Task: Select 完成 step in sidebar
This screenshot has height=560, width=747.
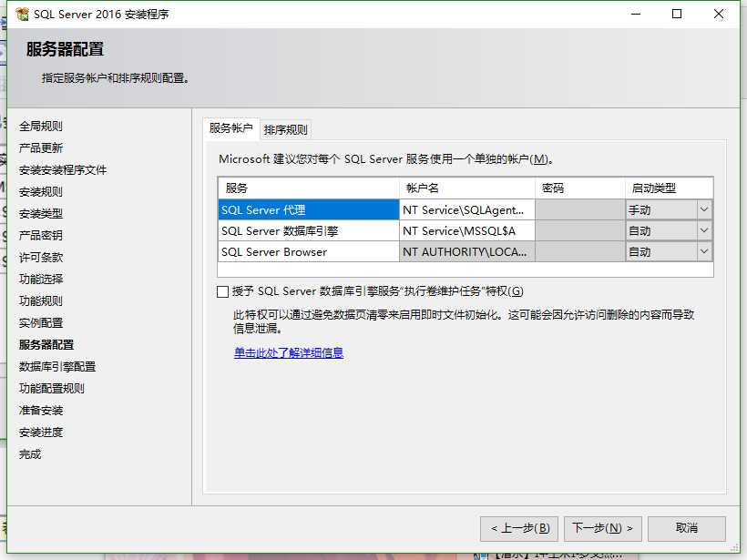Action: (30, 454)
